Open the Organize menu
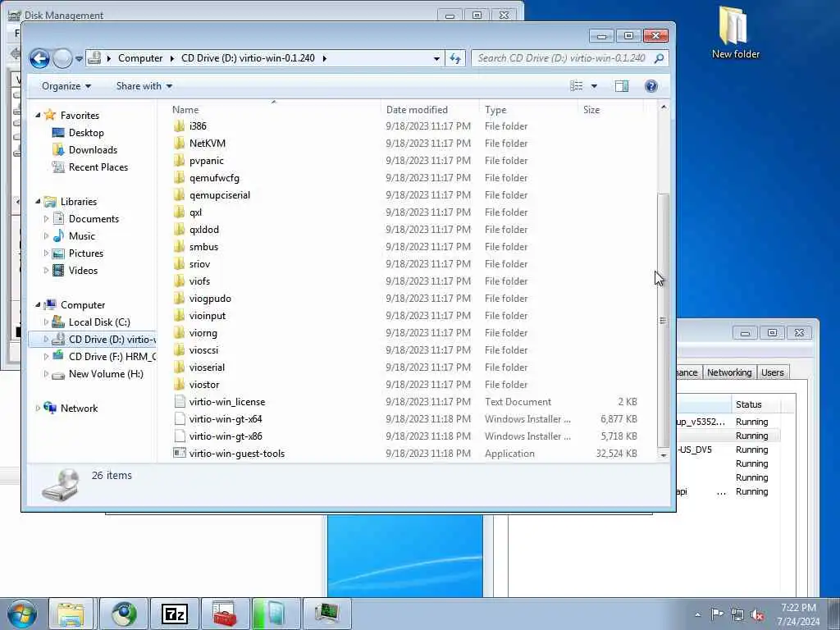Screen dimensions: 840x630 (x=66, y=86)
